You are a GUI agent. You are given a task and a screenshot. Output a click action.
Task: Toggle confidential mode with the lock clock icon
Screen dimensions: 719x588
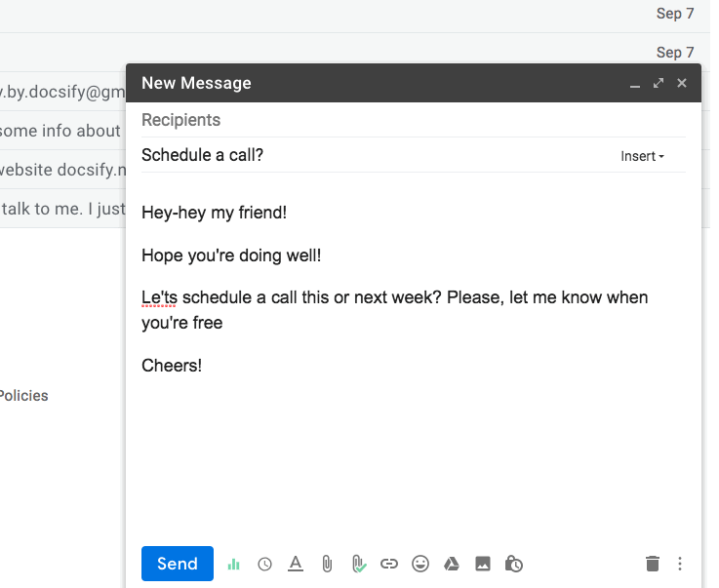click(x=514, y=564)
